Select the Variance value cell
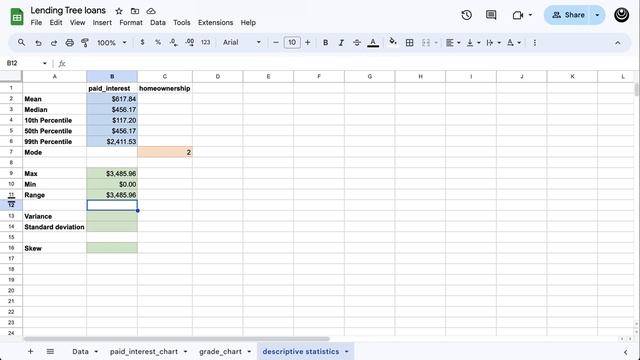Viewport: 640px width, 360px height. pyautogui.click(x=112, y=216)
